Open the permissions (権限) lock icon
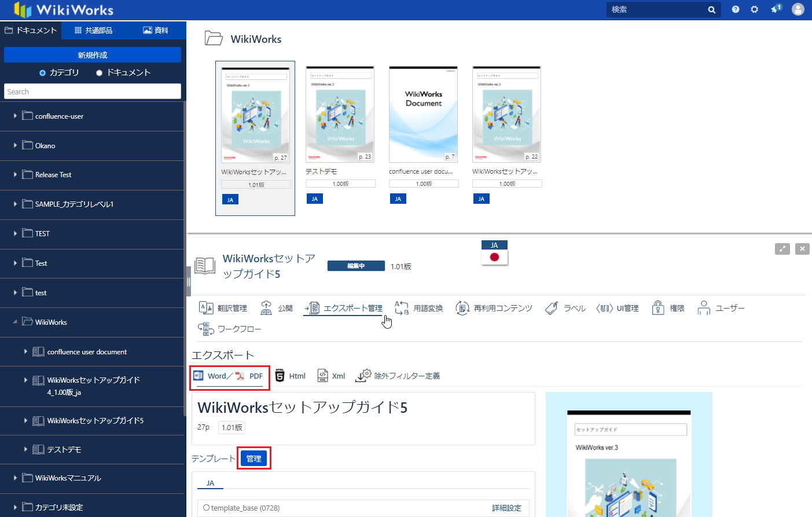812x517 pixels. 658,308
